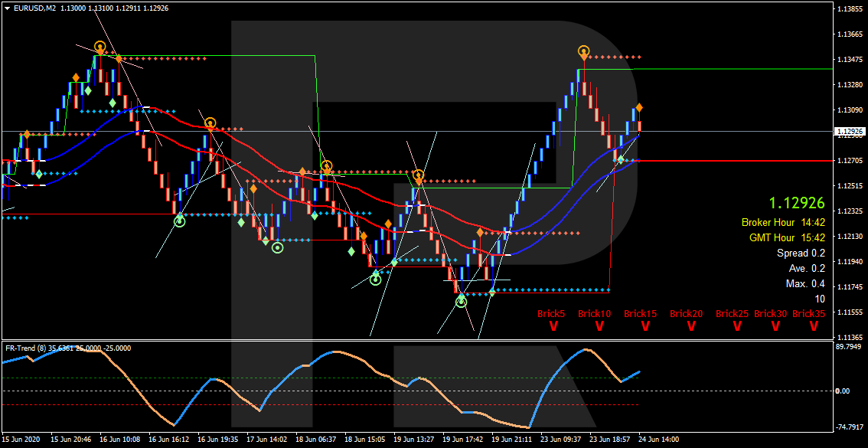
Task: Select the orange circled marker at the 23 Jun peak
Action: click(x=583, y=51)
